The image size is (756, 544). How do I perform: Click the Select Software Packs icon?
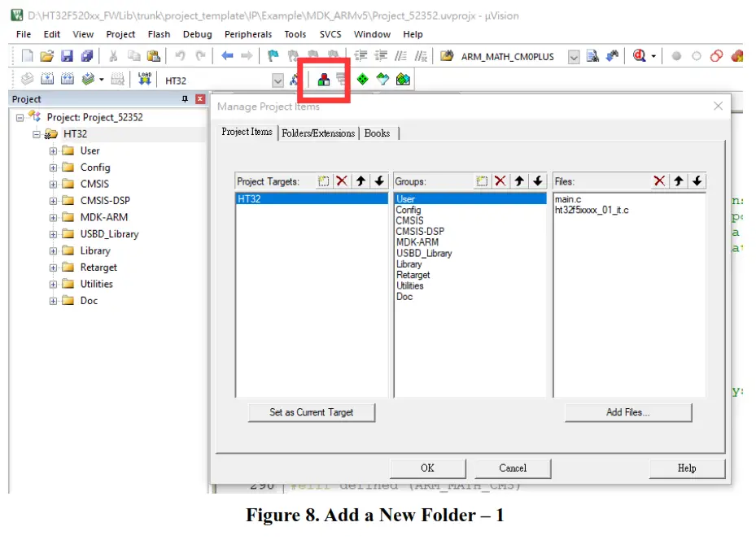tap(382, 79)
